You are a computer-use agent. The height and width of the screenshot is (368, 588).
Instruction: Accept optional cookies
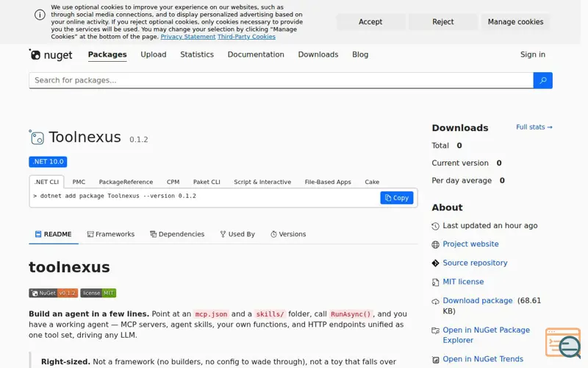point(370,22)
